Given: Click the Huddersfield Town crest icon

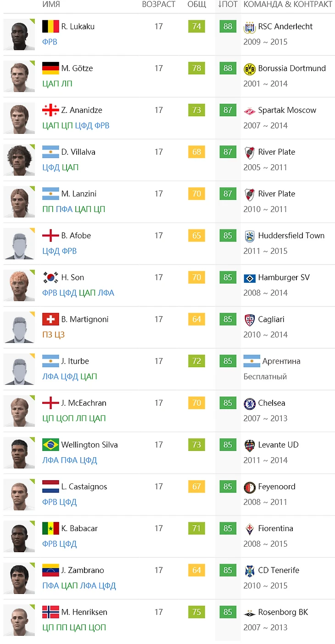Looking at the screenshot, I should click(249, 236).
